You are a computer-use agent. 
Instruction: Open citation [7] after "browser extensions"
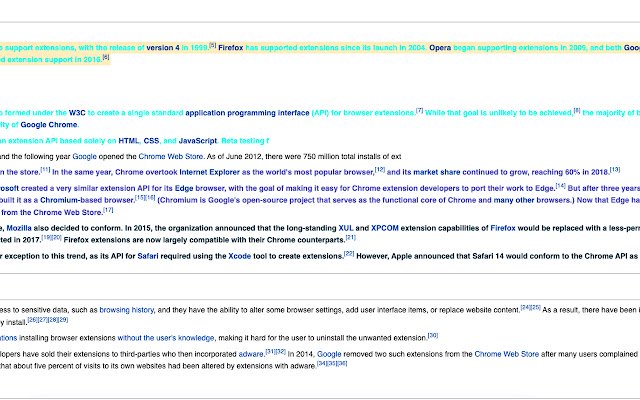(420, 110)
